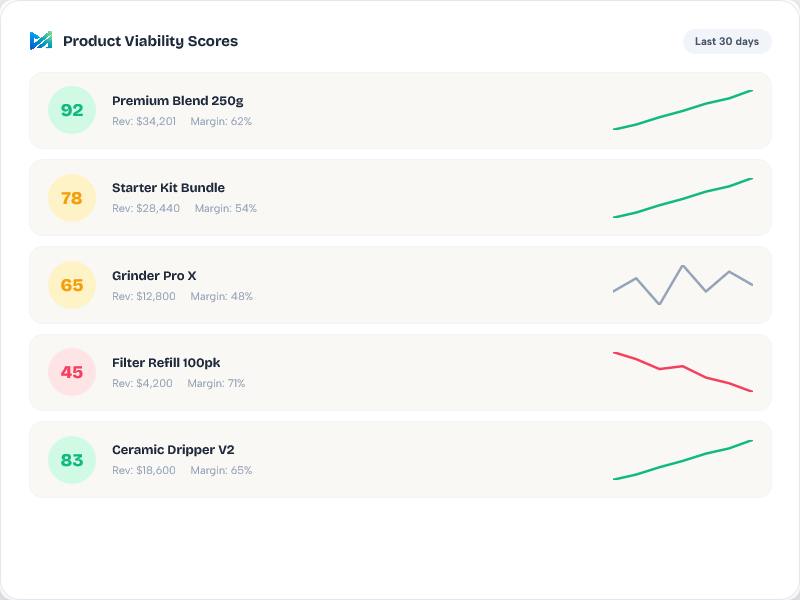Select the green score badge showing 83
Viewport: 800px width, 600px height.
[x=71, y=459]
